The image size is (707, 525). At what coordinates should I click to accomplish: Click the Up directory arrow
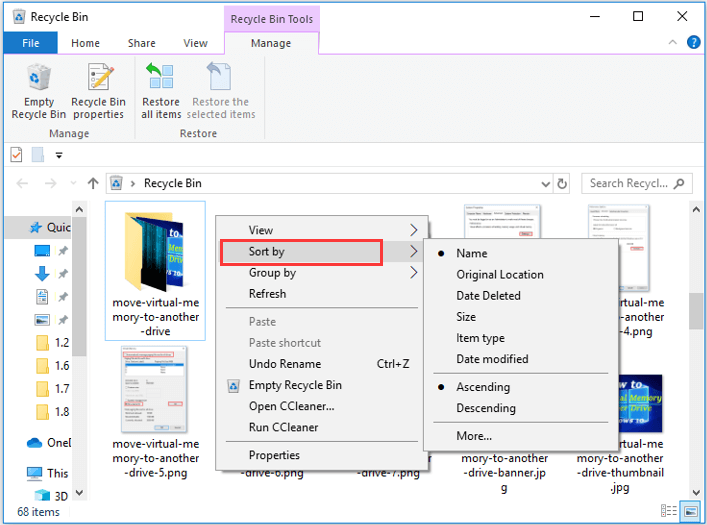click(x=93, y=184)
